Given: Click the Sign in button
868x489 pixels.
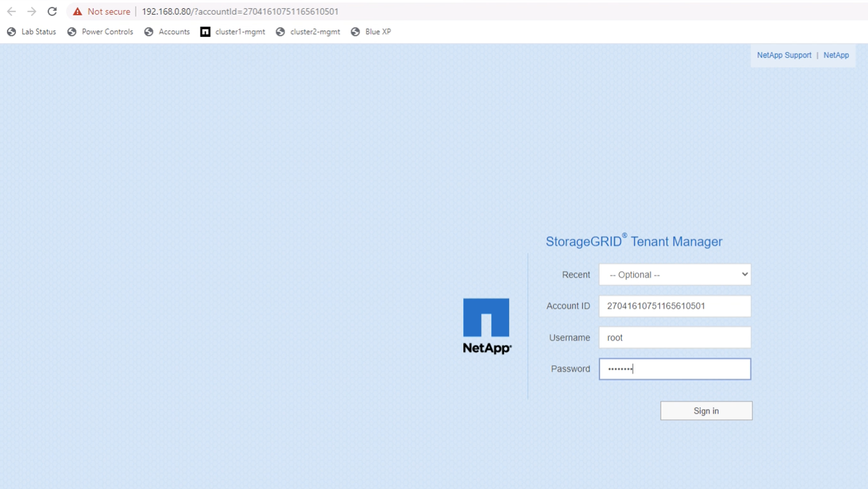Looking at the screenshot, I should coord(706,410).
